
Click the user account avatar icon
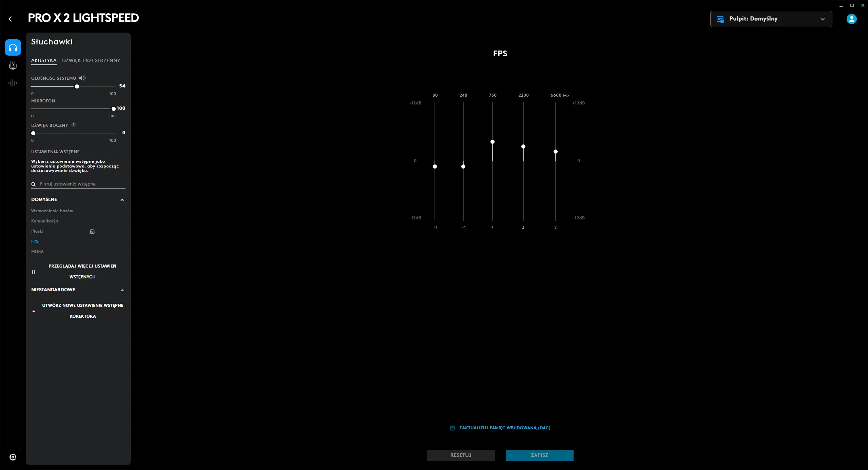(851, 19)
